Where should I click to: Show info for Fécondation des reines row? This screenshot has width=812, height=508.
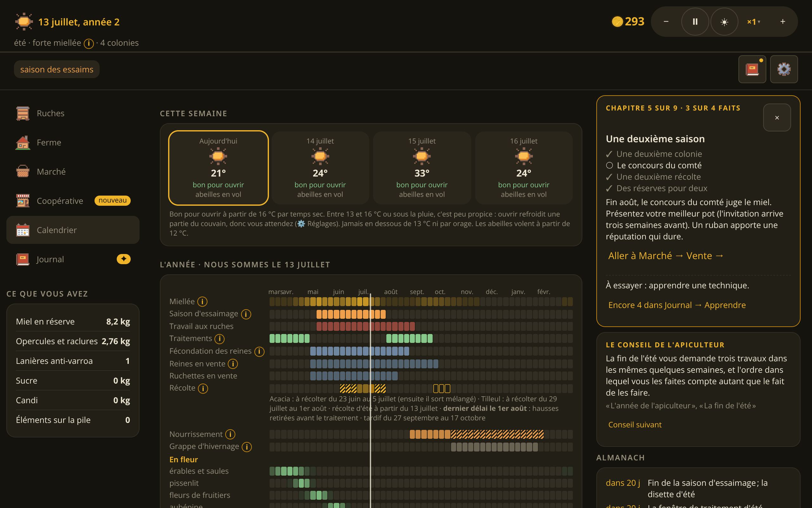pos(259,351)
